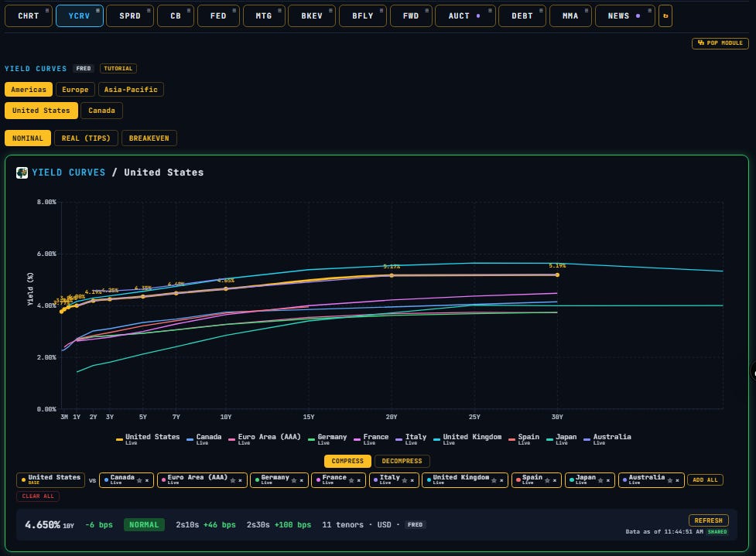
Task: Click the Refresh button
Action: [x=708, y=520]
